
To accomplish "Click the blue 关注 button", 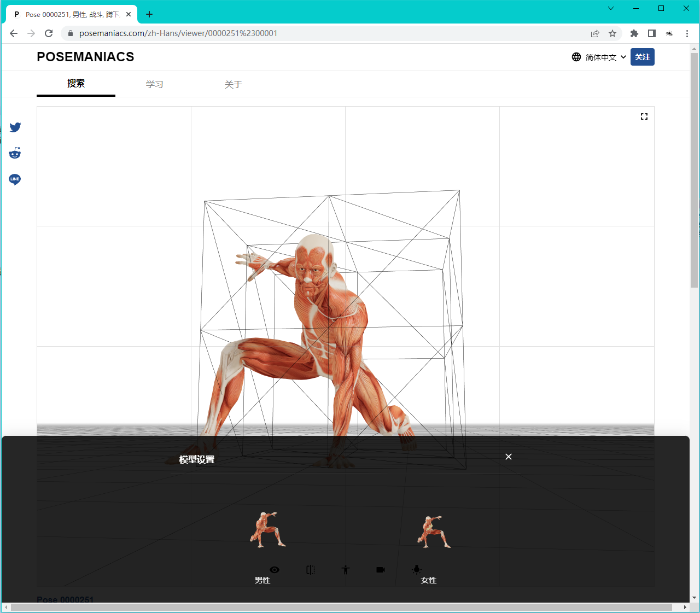I will [642, 57].
